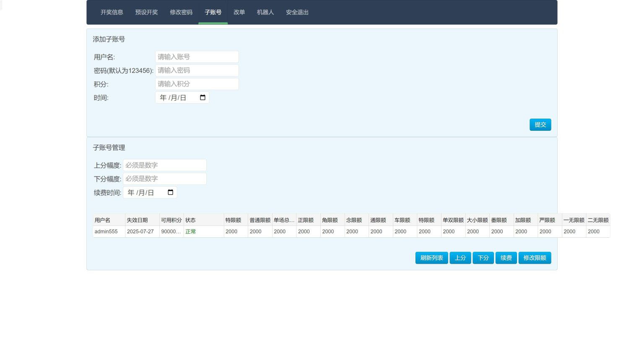Click the 上分 button
The height and width of the screenshot is (345, 644).
click(460, 258)
